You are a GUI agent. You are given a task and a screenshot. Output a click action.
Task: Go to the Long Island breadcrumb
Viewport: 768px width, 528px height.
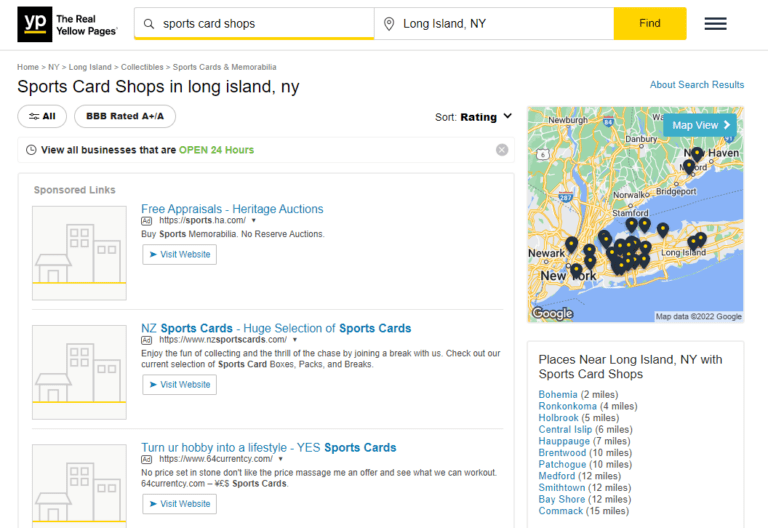click(90, 67)
